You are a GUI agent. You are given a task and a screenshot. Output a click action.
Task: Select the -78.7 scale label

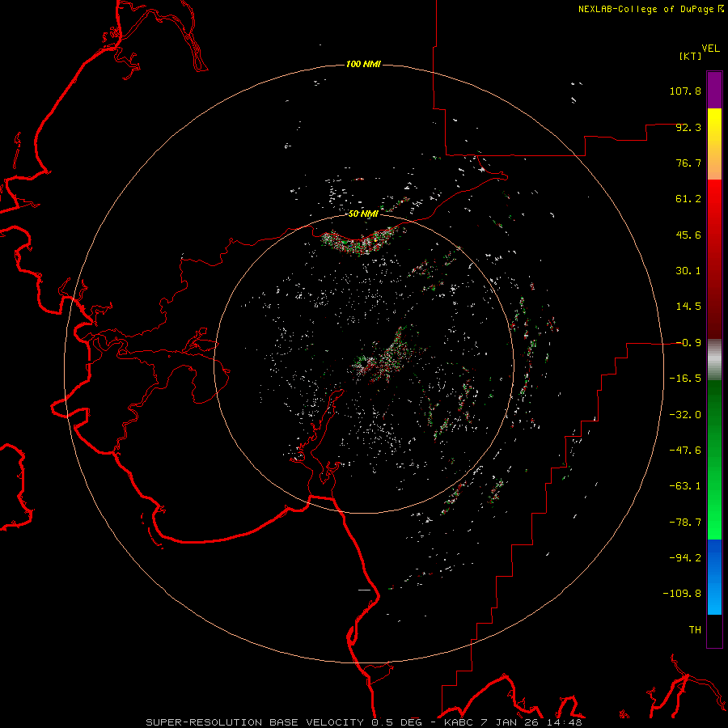pos(685,523)
